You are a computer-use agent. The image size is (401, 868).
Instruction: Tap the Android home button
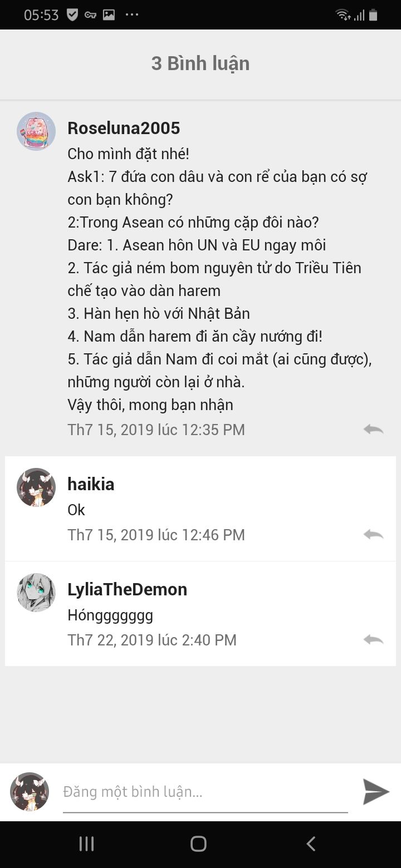coord(198,844)
